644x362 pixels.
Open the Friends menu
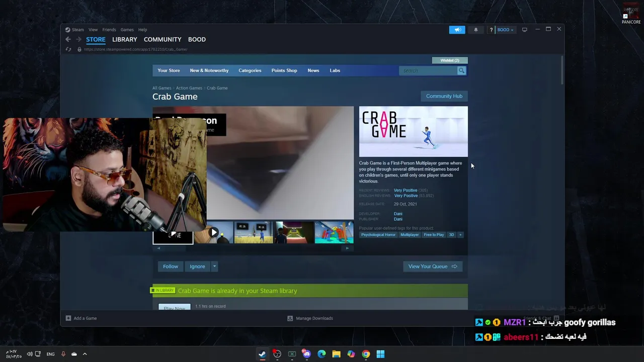pyautogui.click(x=109, y=30)
